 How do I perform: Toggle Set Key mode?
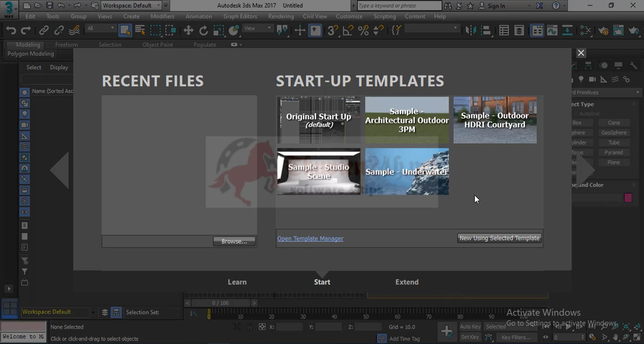point(470,337)
